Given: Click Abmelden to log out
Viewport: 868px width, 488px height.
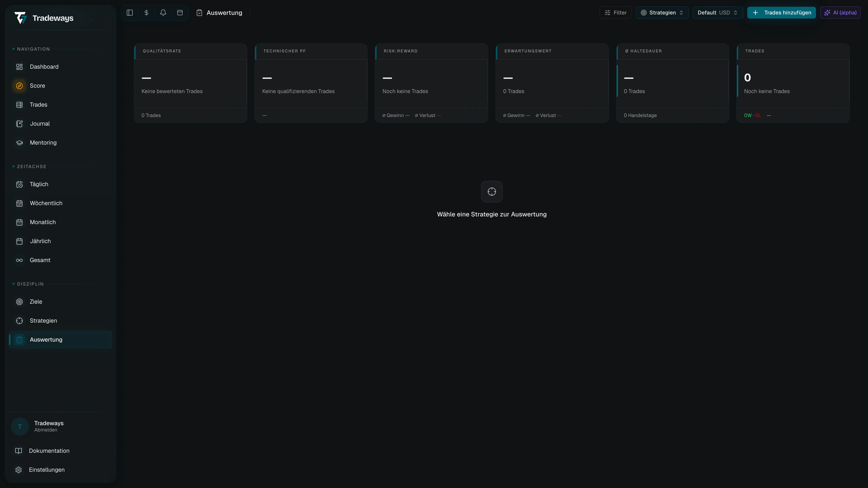Looking at the screenshot, I should coord(46,430).
